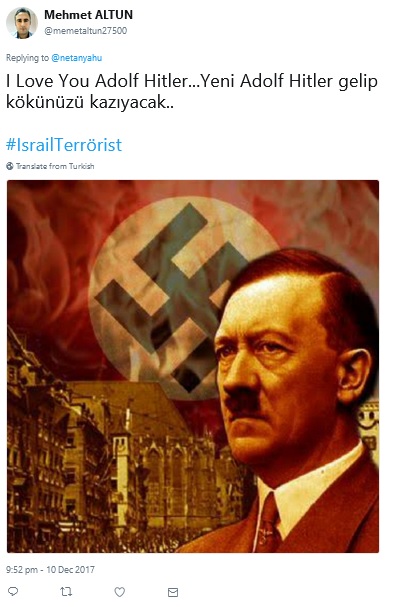Click the tweet body text
This screenshot has width=402, height=607.
click(x=192, y=92)
